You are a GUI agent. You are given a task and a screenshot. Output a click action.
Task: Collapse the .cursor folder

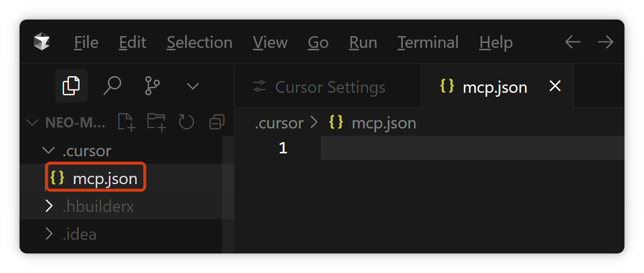click(x=49, y=150)
